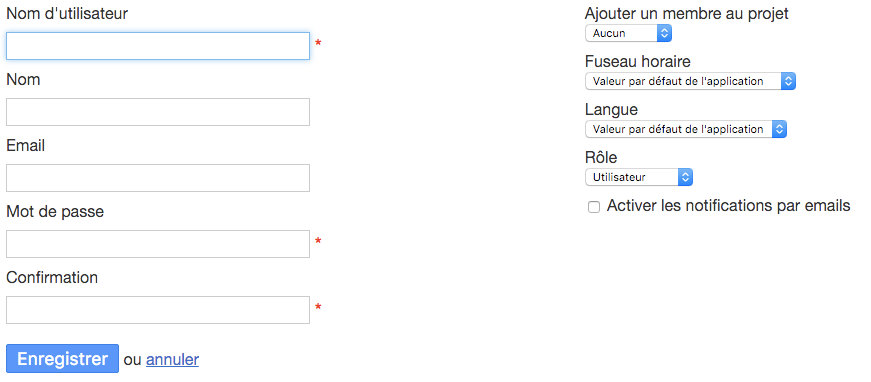Viewport: 871px width, 382px height.
Task: Open the Ajouter un membre au projet dropdown
Action: [628, 33]
